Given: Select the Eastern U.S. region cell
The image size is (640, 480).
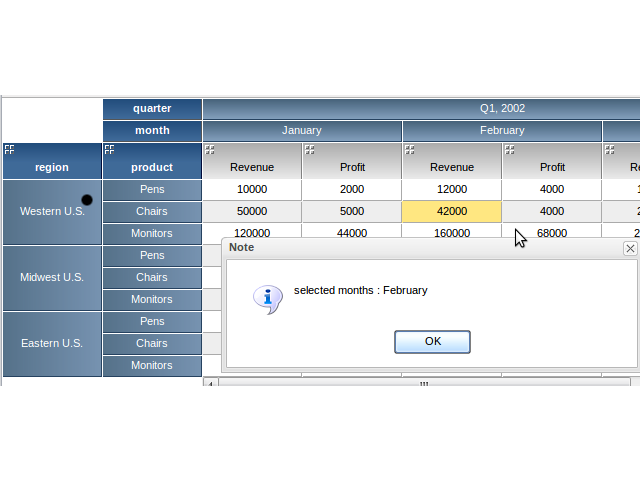Looking at the screenshot, I should (51, 343).
